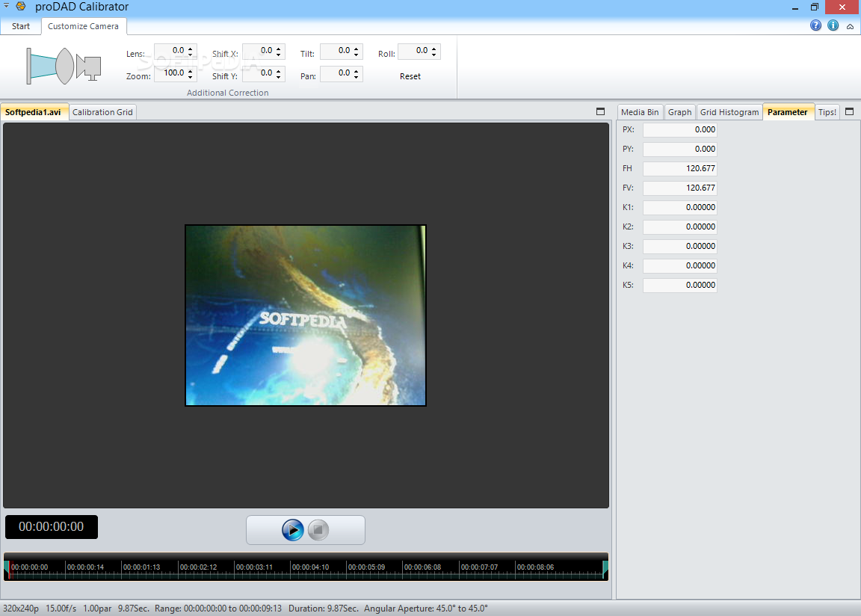Click the 00:00:04:10 mark on the timeline

[310, 567]
